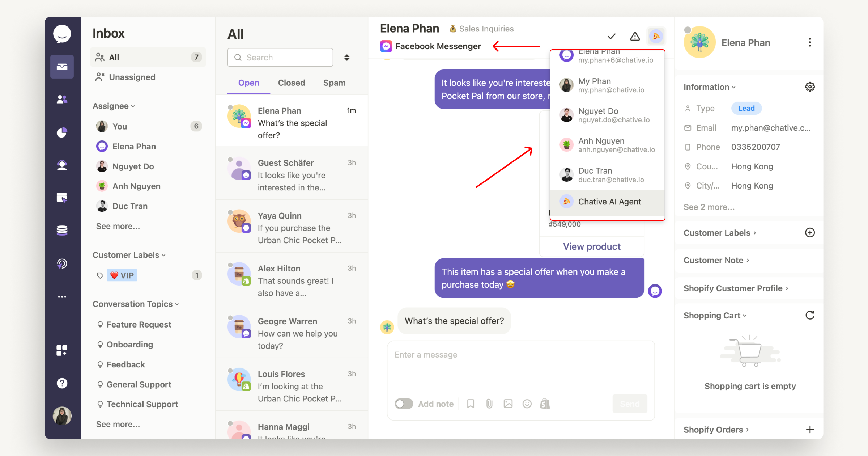
Task: Click the View product link
Action: 592,246
